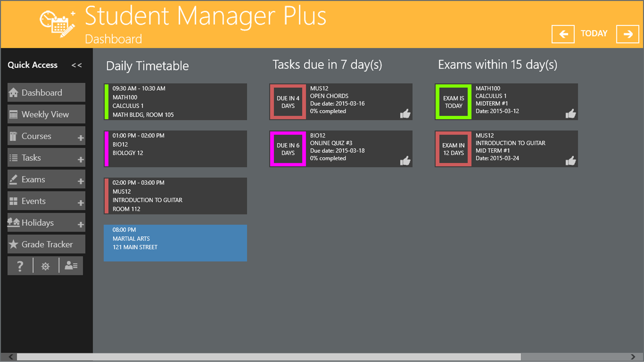The width and height of the screenshot is (644, 362).
Task: Go to next day with right arrow
Action: (x=627, y=33)
